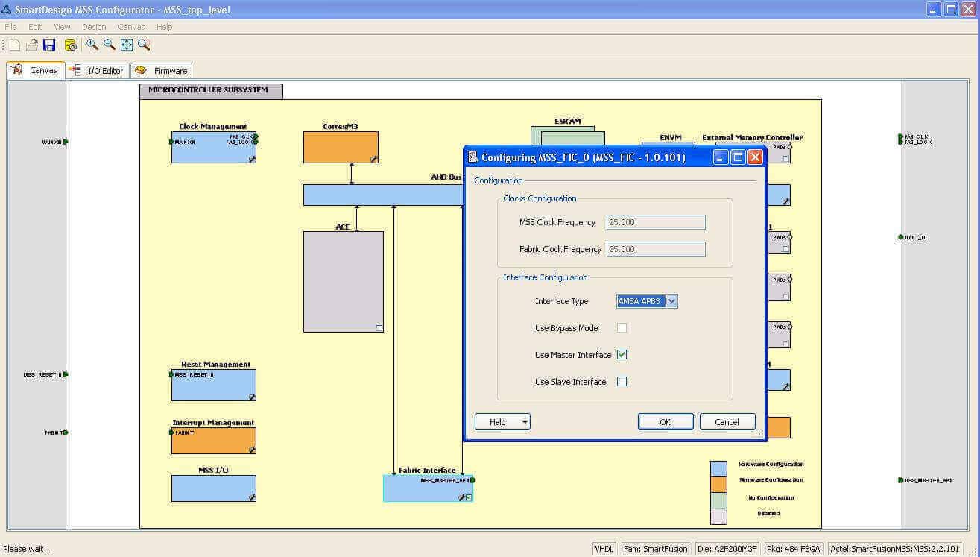Image resolution: width=980 pixels, height=557 pixels.
Task: Click the dialog title bar icon
Action: 472,157
